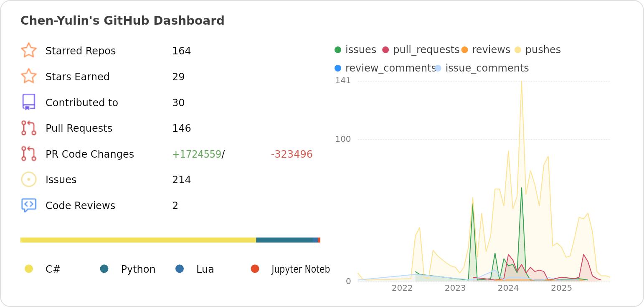Click the Issues circle icon
This screenshot has width=644, height=307.
28,179
